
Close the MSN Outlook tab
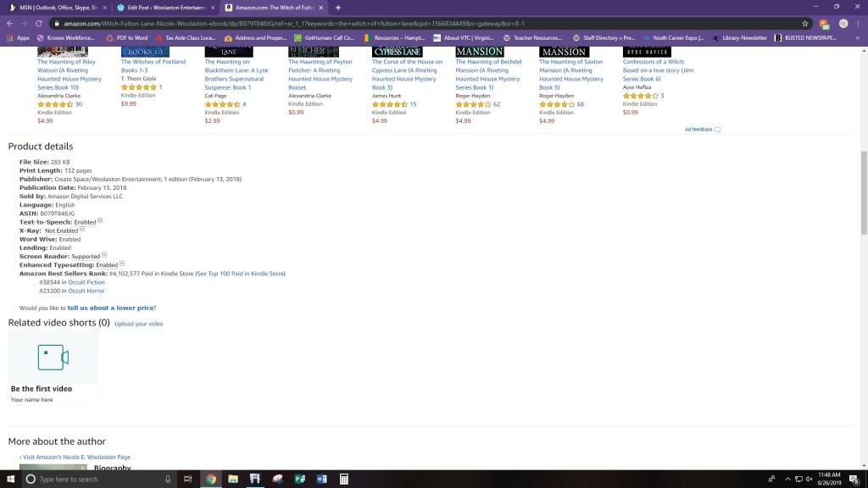coord(104,8)
